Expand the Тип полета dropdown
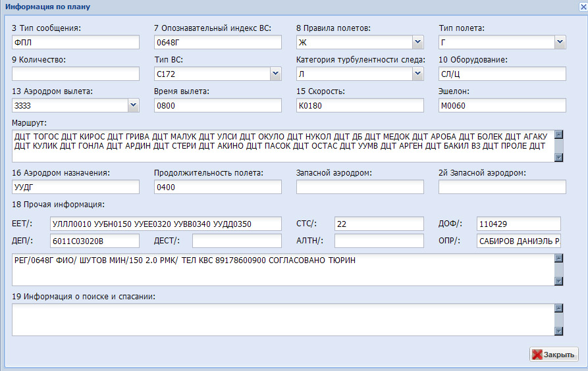This screenshot has width=588, height=371. pyautogui.click(x=560, y=43)
